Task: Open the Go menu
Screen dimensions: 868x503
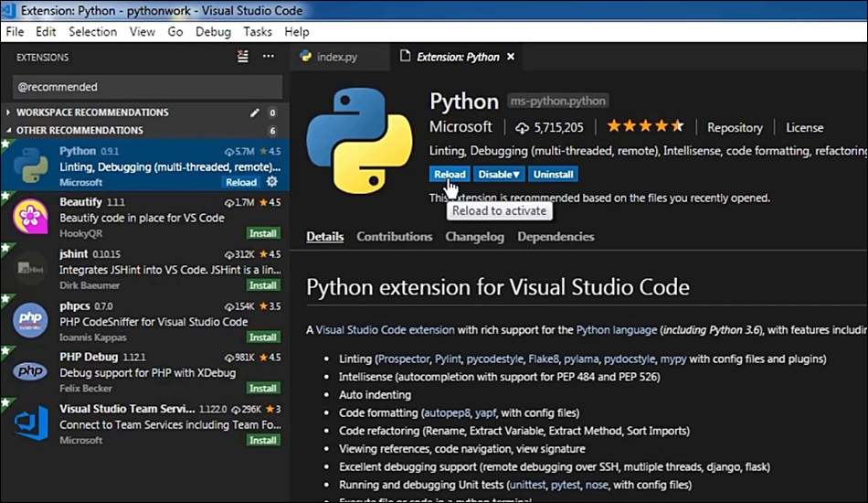Action: tap(175, 32)
